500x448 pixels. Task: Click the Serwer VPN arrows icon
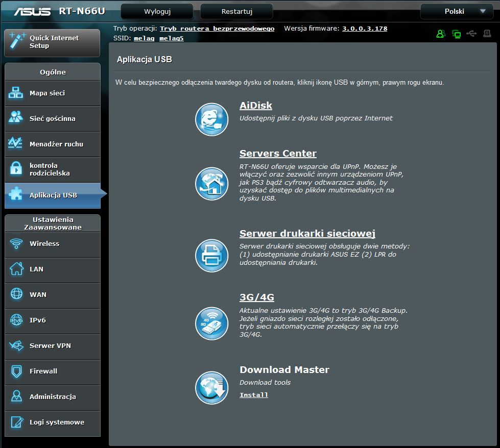coord(16,345)
